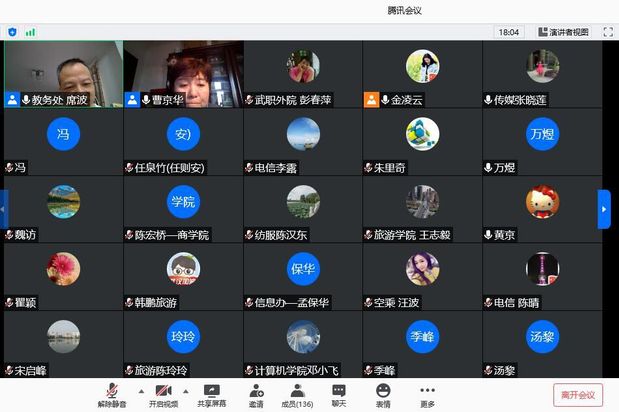Click the blue meeting security shield icon
619x412 pixels.
point(12,32)
